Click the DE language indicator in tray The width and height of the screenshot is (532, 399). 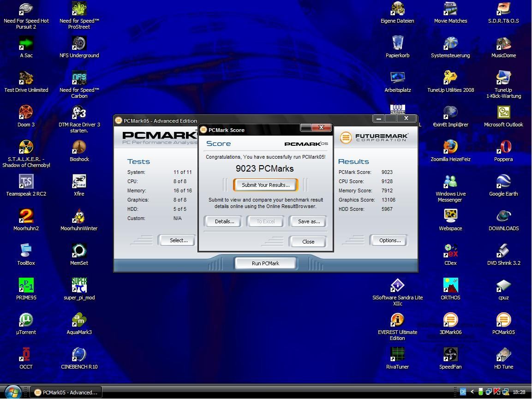click(x=463, y=392)
